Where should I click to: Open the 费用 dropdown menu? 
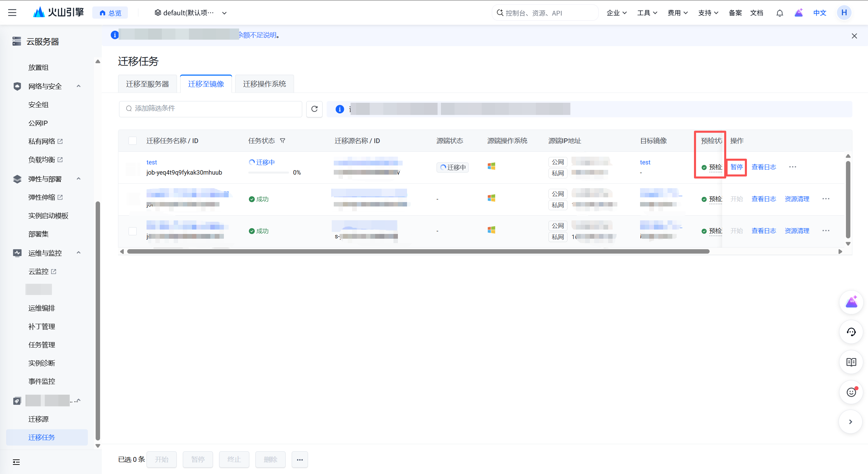pos(677,13)
